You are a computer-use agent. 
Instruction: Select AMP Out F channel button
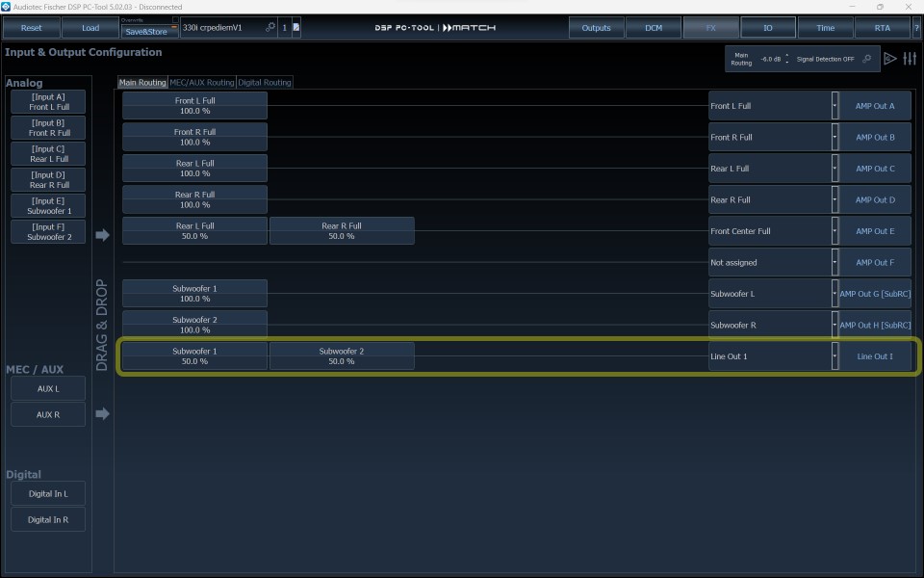click(875, 262)
